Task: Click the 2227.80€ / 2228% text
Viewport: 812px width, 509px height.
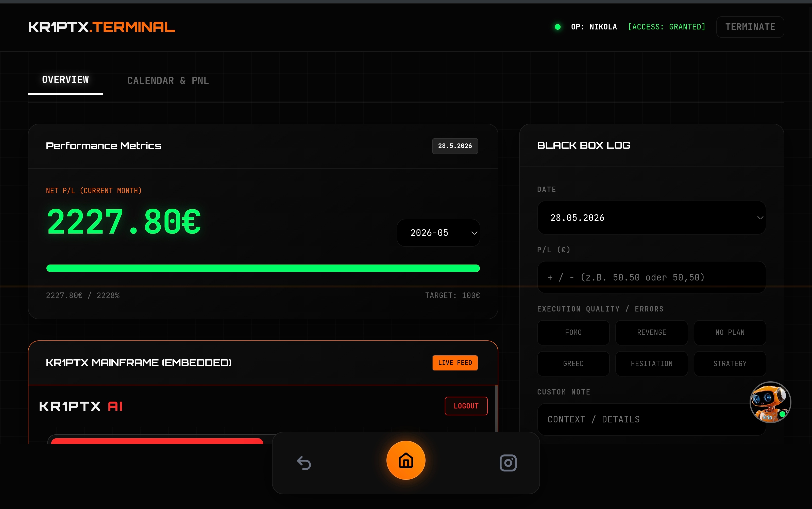Action: tap(83, 295)
